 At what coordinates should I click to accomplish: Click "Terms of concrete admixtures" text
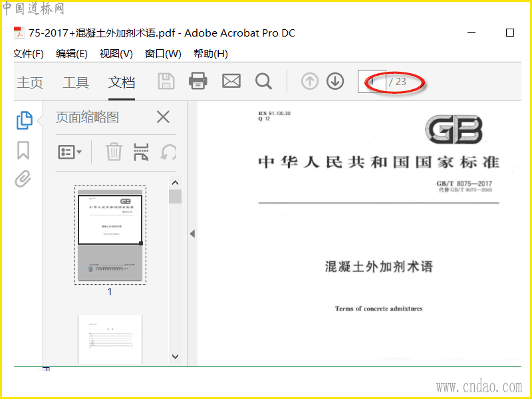(x=378, y=309)
